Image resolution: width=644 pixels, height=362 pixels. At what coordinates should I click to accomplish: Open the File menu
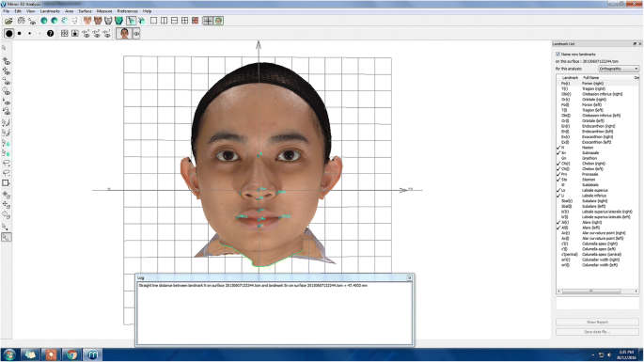pos(7,11)
